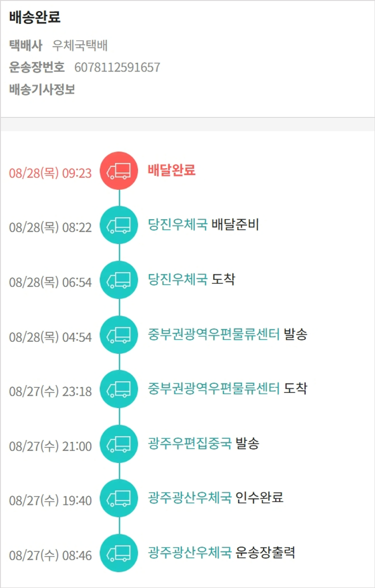Click truck icon next to 중부권광역우편물류센터 발송
Image resolution: width=375 pixels, height=588 pixels.
(119, 335)
